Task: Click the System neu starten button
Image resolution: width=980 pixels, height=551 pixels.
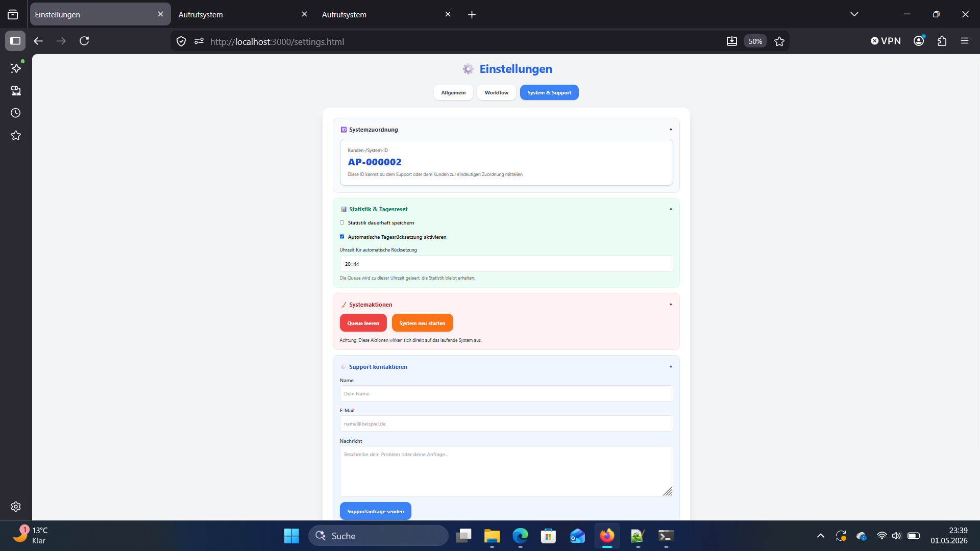Action: [422, 323]
